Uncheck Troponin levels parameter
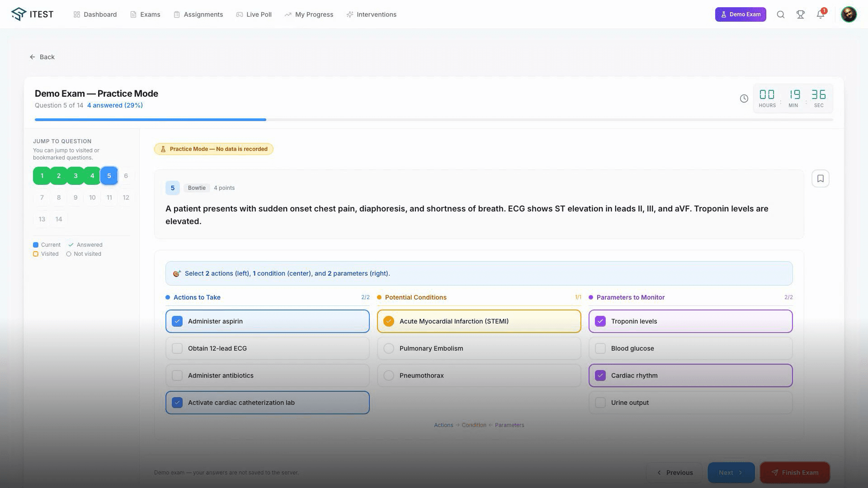Screen dimensions: 868x488 click(x=690, y=321)
